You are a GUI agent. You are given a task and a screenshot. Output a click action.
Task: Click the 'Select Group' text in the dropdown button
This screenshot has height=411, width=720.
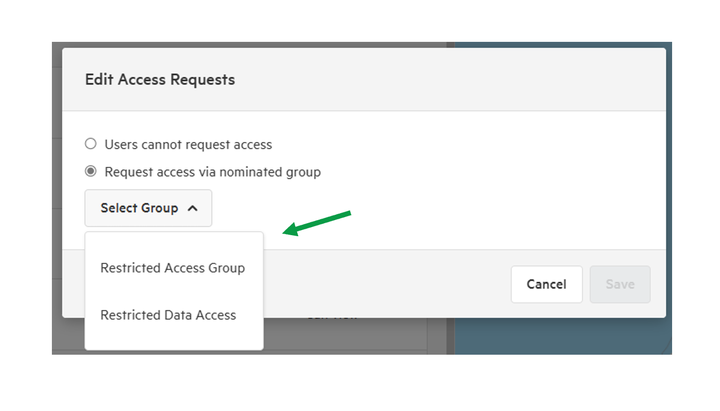point(139,208)
